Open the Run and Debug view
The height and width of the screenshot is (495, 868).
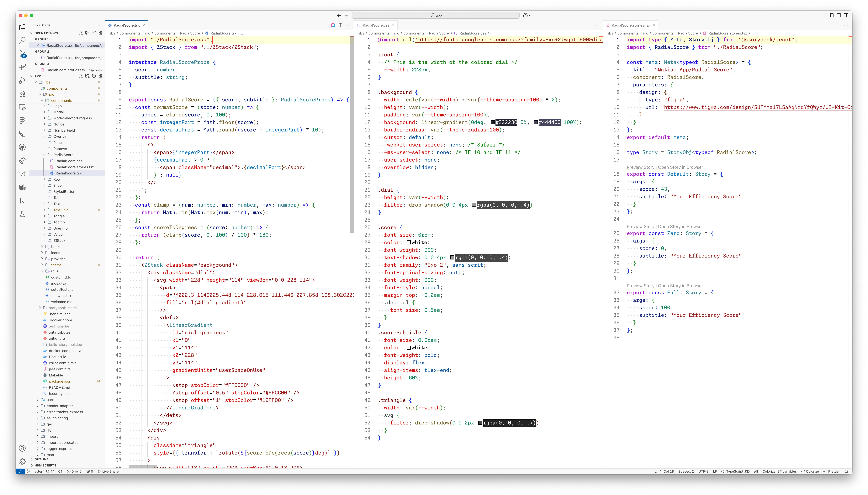tap(22, 81)
